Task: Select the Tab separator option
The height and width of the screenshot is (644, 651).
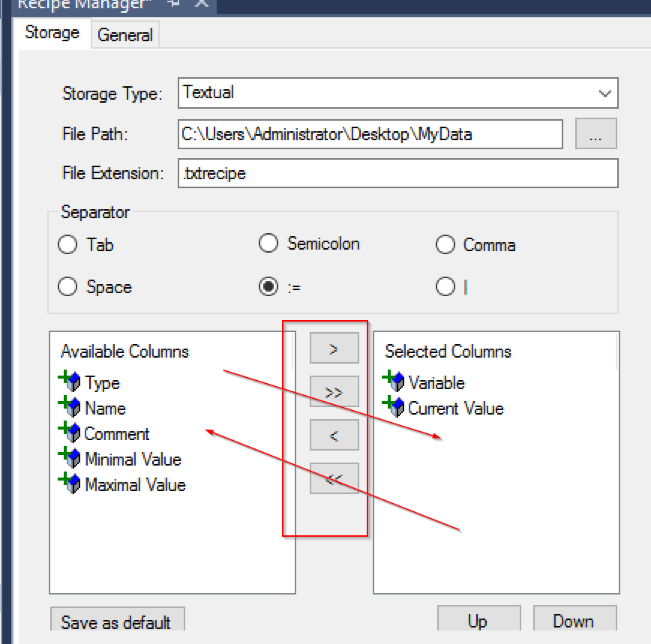Action: click(67, 244)
